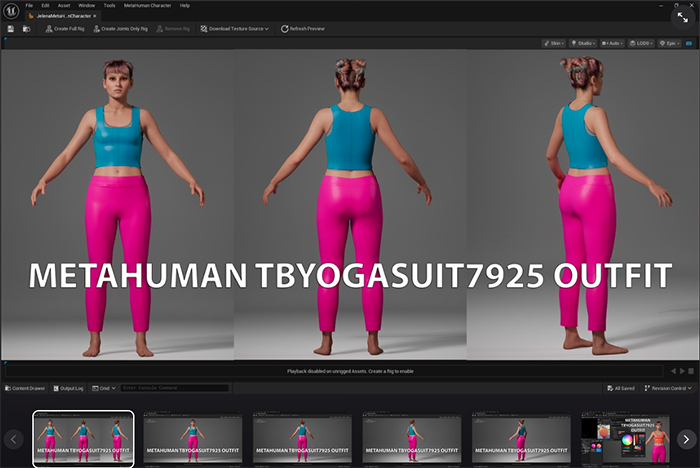The width and height of the screenshot is (700, 468).
Task: Click the playback stop square
Action: 691,371
